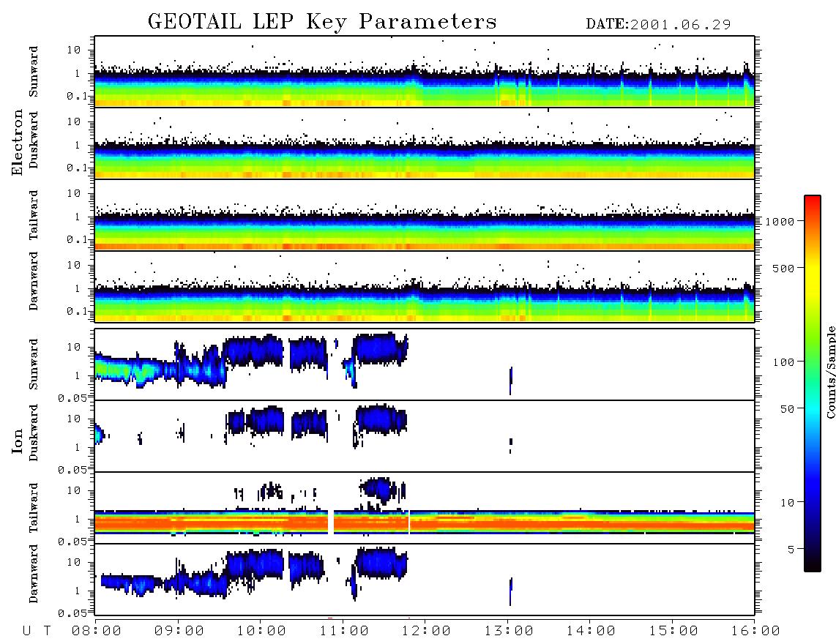
Task: Click the Electron Duskward spectrogram band
Action: (425, 160)
